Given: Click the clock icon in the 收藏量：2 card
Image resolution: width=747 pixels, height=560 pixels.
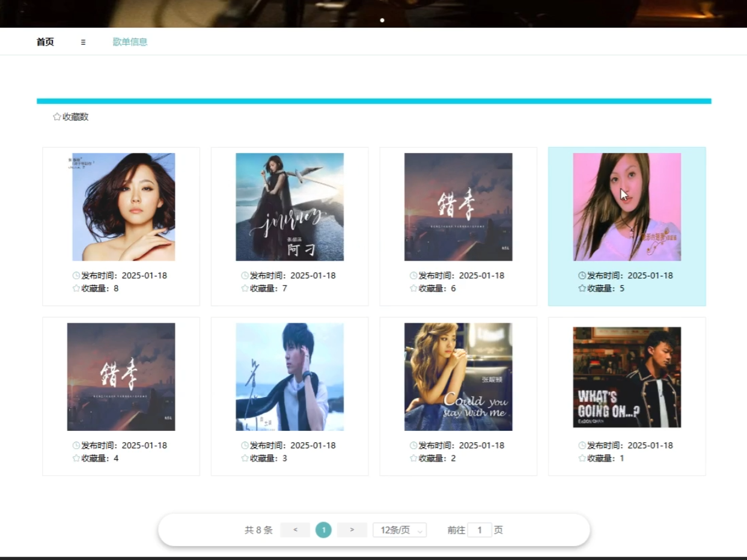Looking at the screenshot, I should [x=413, y=446].
